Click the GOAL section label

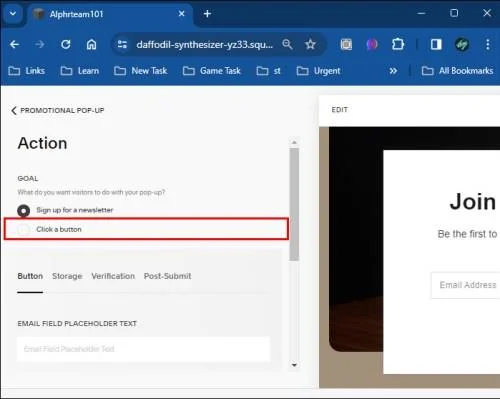tap(28, 179)
